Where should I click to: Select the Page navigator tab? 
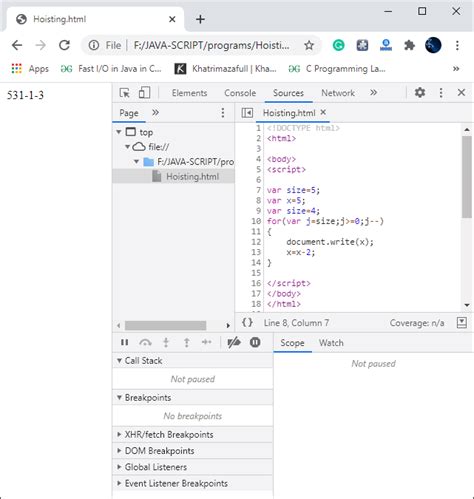pos(129,113)
